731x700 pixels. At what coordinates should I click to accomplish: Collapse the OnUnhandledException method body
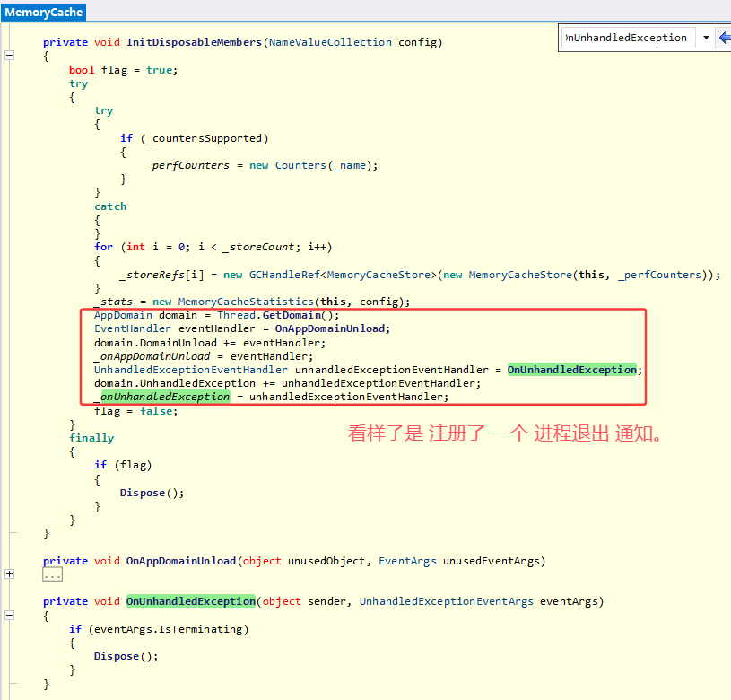point(9,616)
